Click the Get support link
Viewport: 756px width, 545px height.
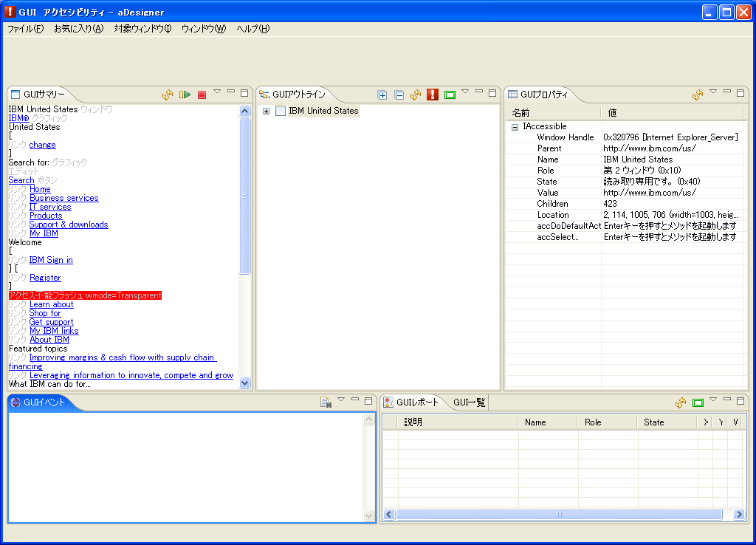pos(51,322)
